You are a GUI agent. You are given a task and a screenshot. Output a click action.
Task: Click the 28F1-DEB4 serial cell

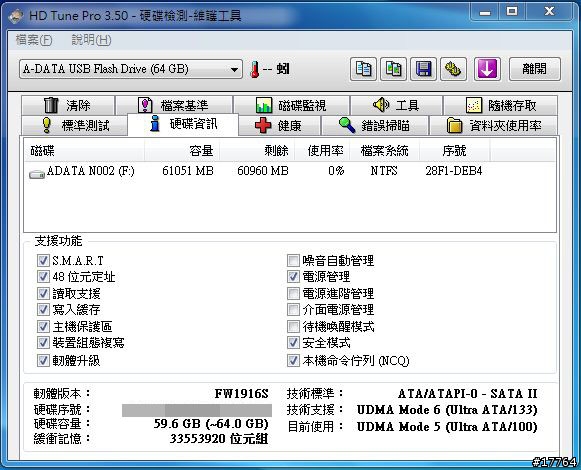[x=454, y=171]
